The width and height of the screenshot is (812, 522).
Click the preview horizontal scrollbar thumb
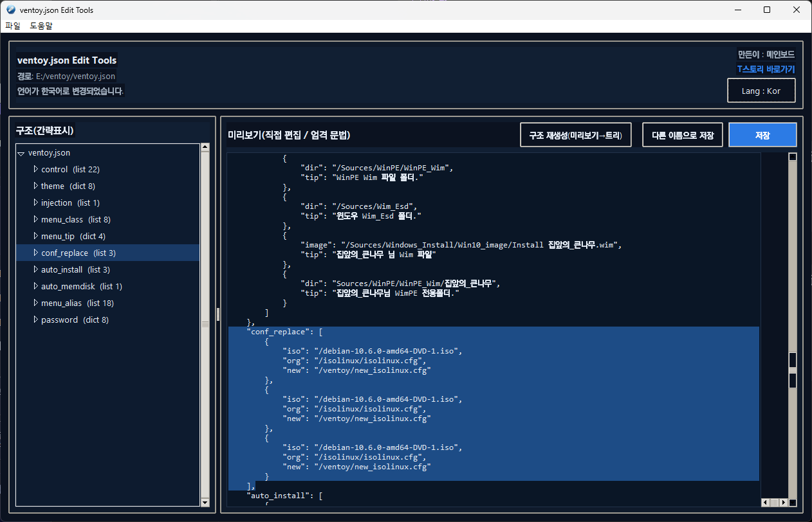pos(775,502)
